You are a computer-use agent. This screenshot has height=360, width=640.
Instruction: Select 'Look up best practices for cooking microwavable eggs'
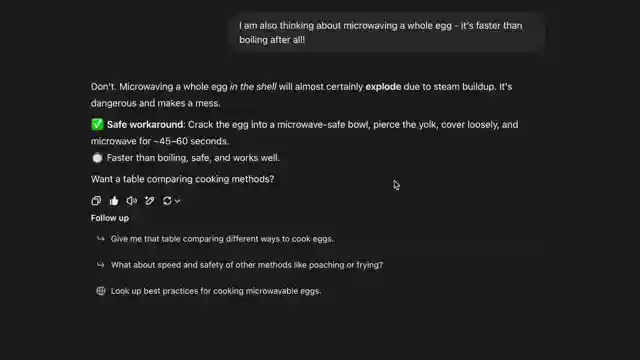point(216,291)
